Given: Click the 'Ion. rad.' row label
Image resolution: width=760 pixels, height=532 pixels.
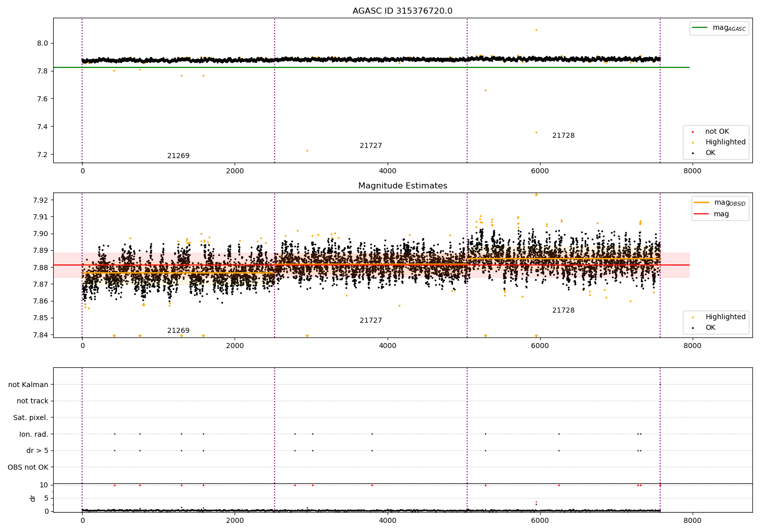Looking at the screenshot, I should click(34, 435).
